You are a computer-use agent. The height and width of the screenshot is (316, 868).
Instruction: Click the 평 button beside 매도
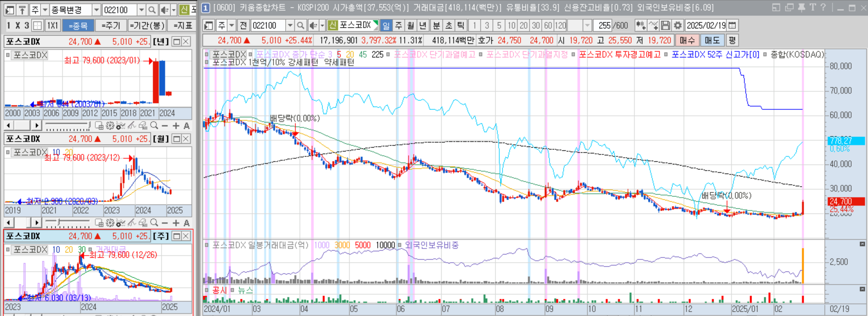(x=732, y=40)
